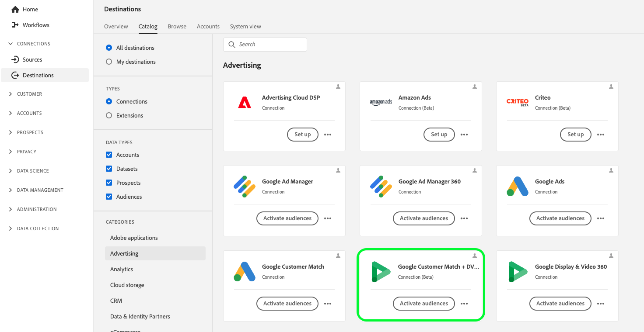
Task: Select the Connections type radio button
Action: pos(109,101)
